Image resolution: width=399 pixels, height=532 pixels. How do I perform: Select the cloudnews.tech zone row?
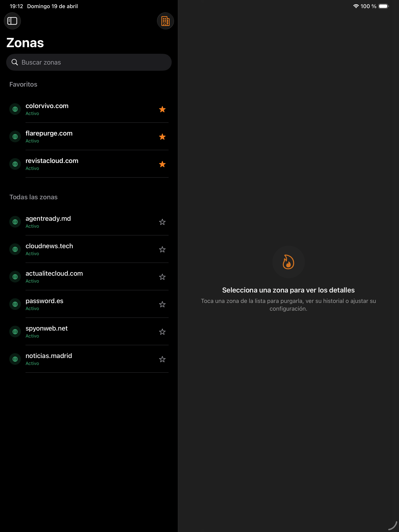[72, 249]
